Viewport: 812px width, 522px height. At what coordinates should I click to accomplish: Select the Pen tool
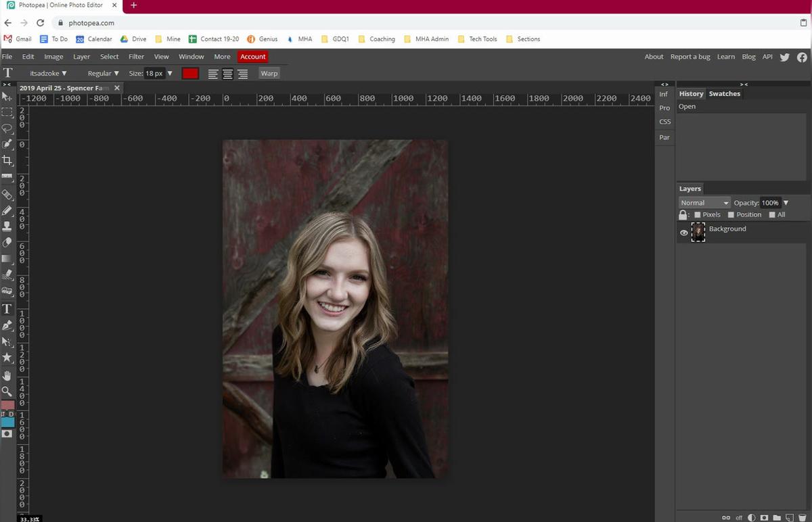[x=7, y=325]
